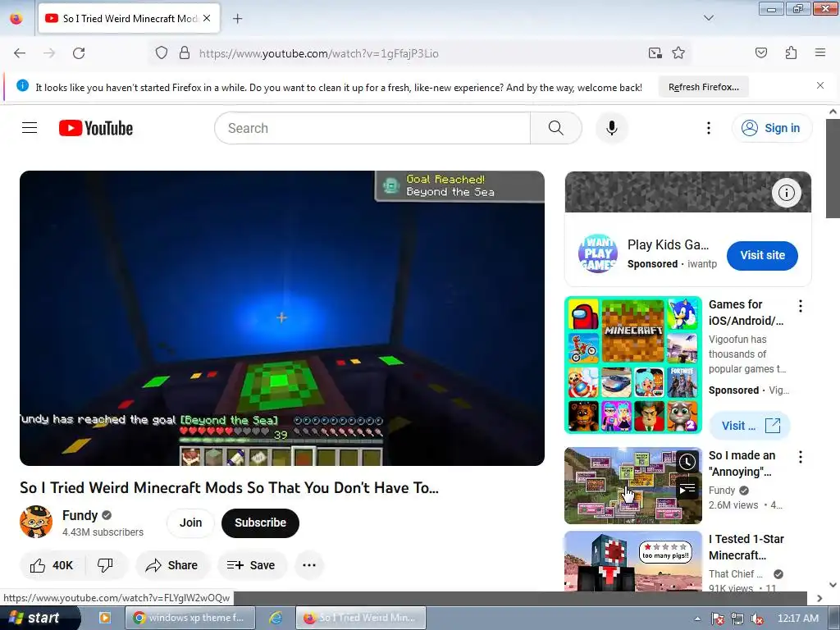Open the Windows start button
840x630 pixels.
[39, 618]
